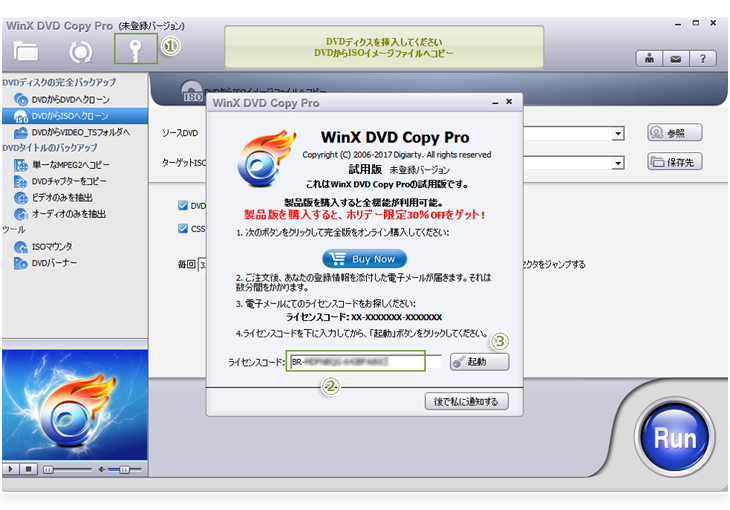Click the mail envelope icon button

(676, 59)
